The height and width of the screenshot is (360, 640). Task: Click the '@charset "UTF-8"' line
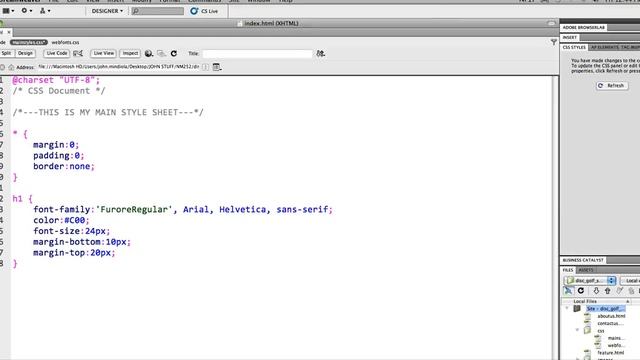click(56, 80)
